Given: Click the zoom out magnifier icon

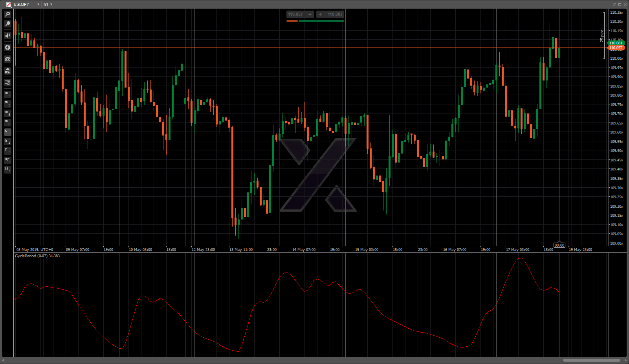Looking at the screenshot, I should tap(7, 24).
